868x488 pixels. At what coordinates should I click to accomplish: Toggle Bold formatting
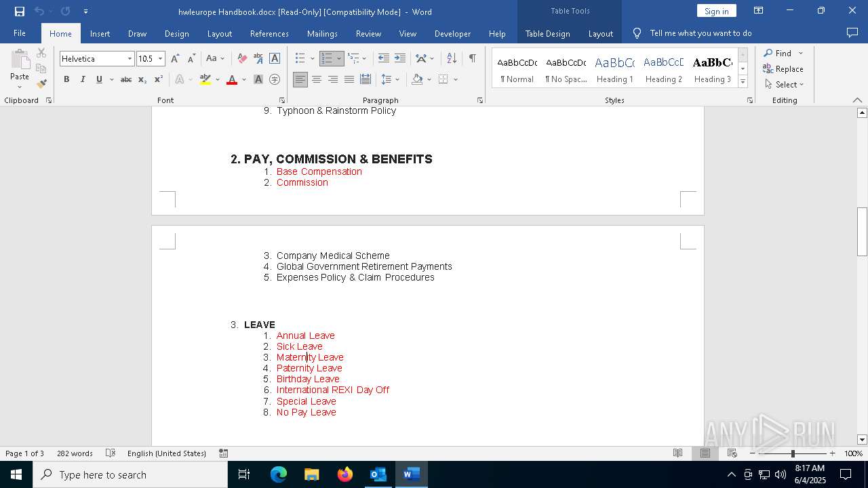(66, 79)
